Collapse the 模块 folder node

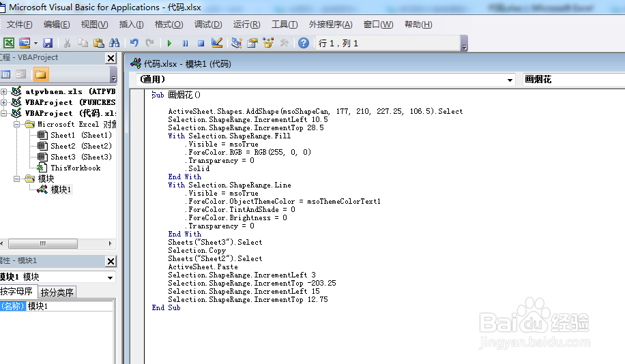[x=17, y=179]
